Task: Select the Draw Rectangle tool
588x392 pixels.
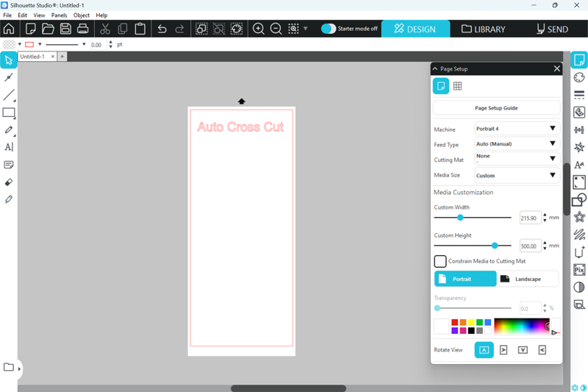Action: click(x=9, y=113)
